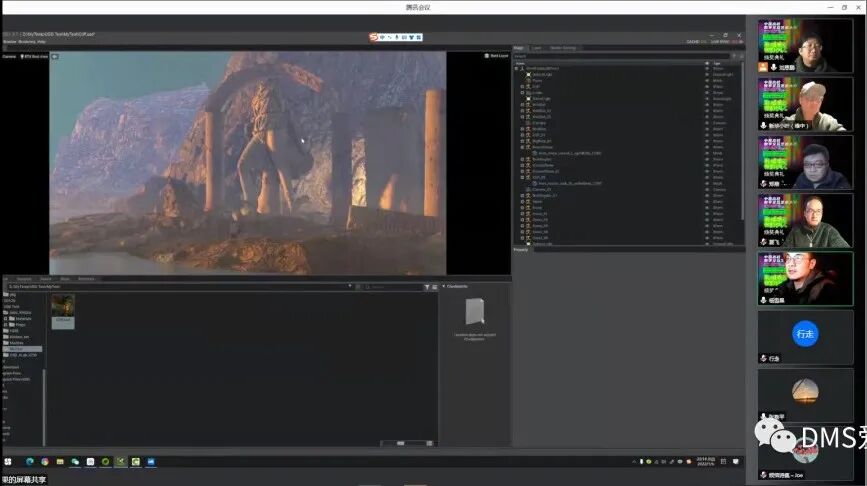Viewport: 867px width, 486px height.
Task: Open Microsoft Edge from the taskbar
Action: pos(30,462)
